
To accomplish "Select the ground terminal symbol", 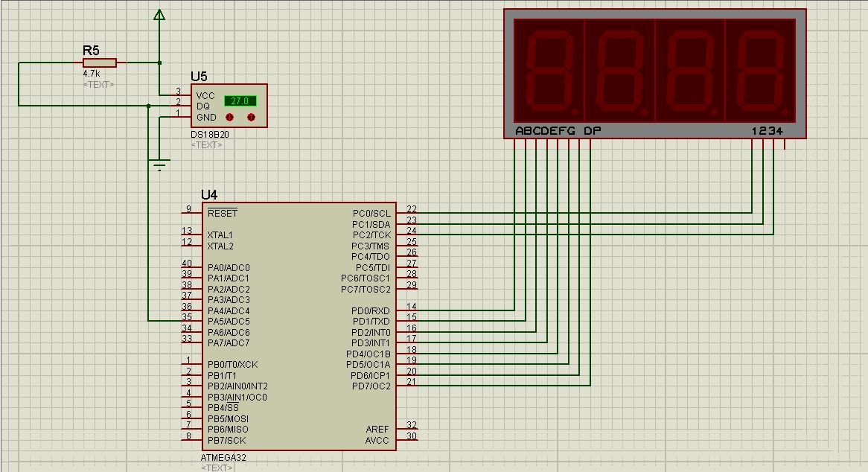I will tap(159, 165).
